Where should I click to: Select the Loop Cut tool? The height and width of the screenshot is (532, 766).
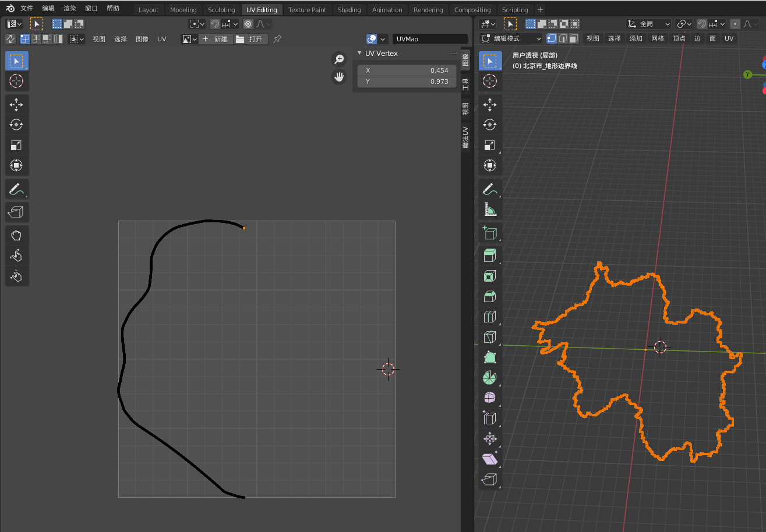[490, 317]
